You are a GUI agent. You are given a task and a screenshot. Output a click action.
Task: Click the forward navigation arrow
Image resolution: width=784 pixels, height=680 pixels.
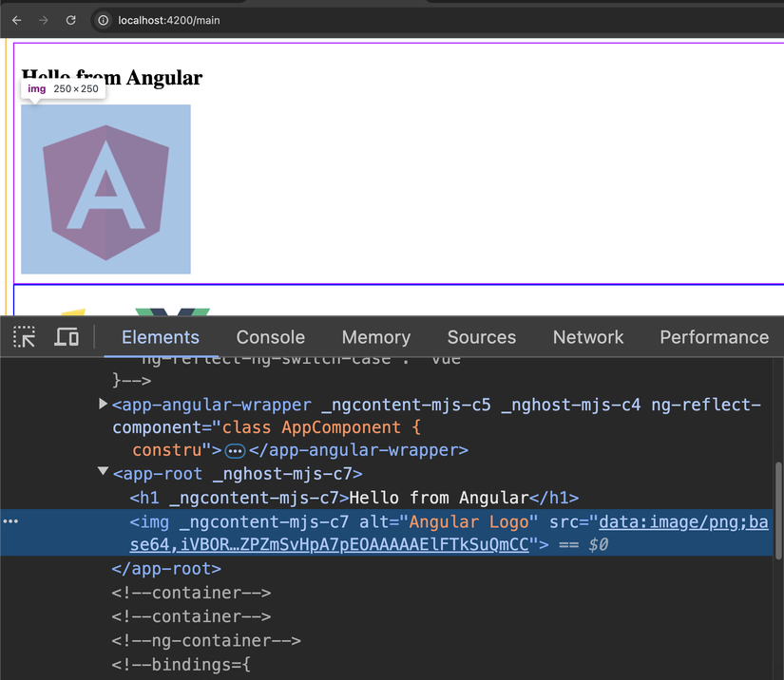pyautogui.click(x=42, y=19)
